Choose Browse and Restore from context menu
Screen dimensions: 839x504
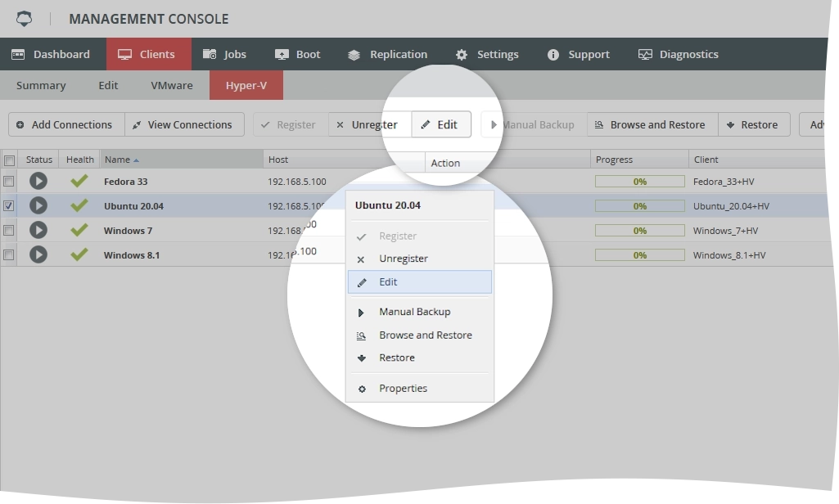[419, 335]
